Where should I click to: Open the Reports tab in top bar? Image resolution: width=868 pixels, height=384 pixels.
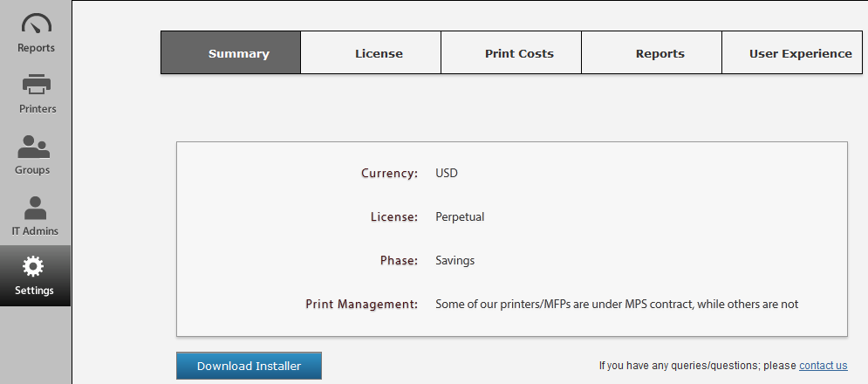pos(653,52)
